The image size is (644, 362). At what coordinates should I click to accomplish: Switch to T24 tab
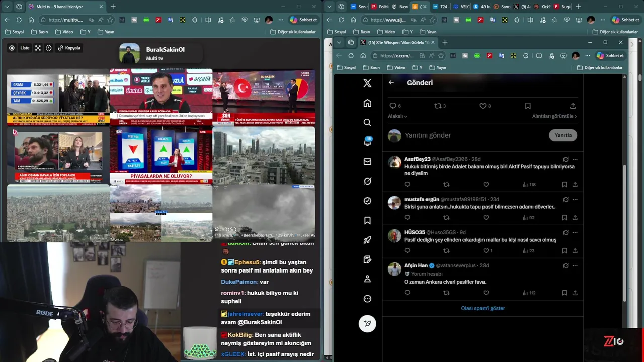tap(440, 7)
